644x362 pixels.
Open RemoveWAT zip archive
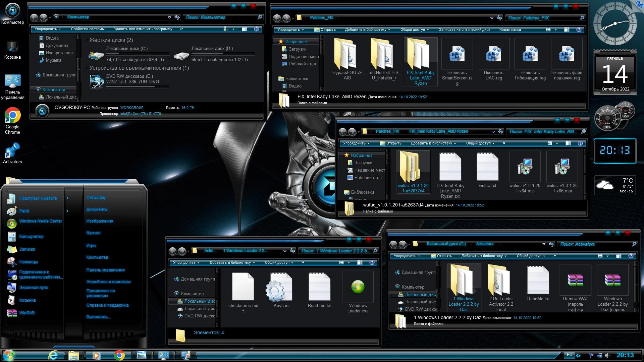575,281
